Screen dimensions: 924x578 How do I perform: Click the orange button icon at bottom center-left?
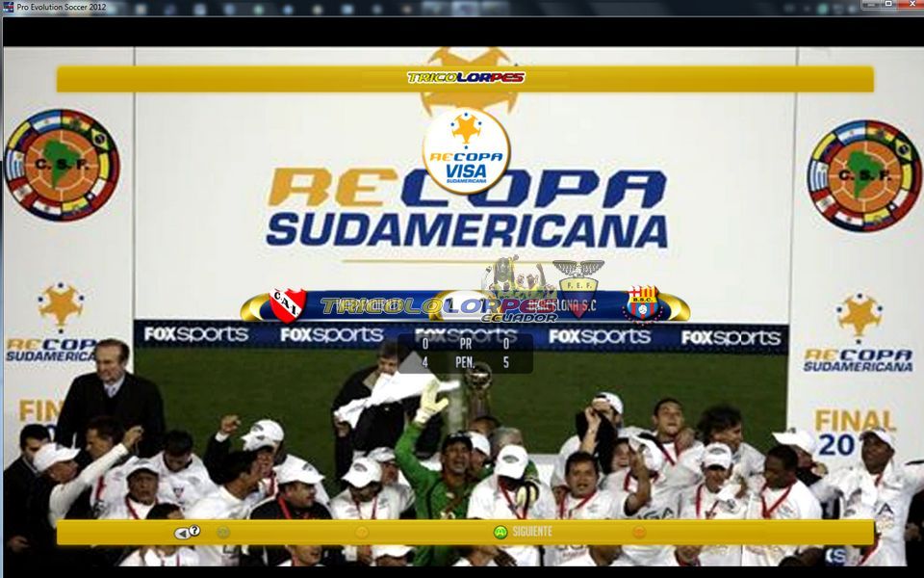click(362, 532)
